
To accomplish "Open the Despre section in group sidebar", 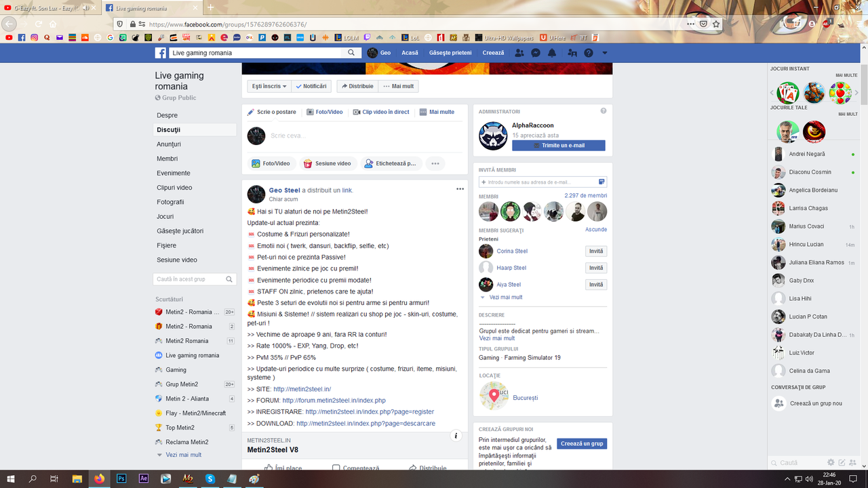I will [x=167, y=115].
